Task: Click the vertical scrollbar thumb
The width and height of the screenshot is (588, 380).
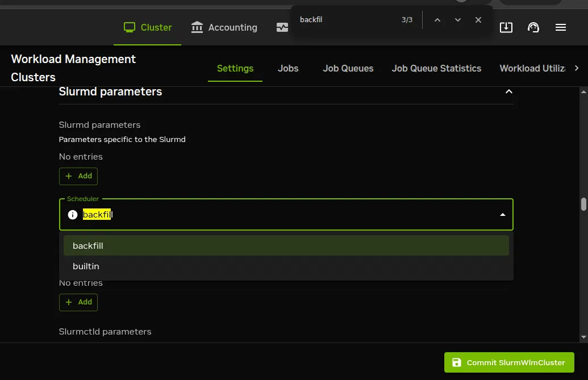Action: [583, 204]
